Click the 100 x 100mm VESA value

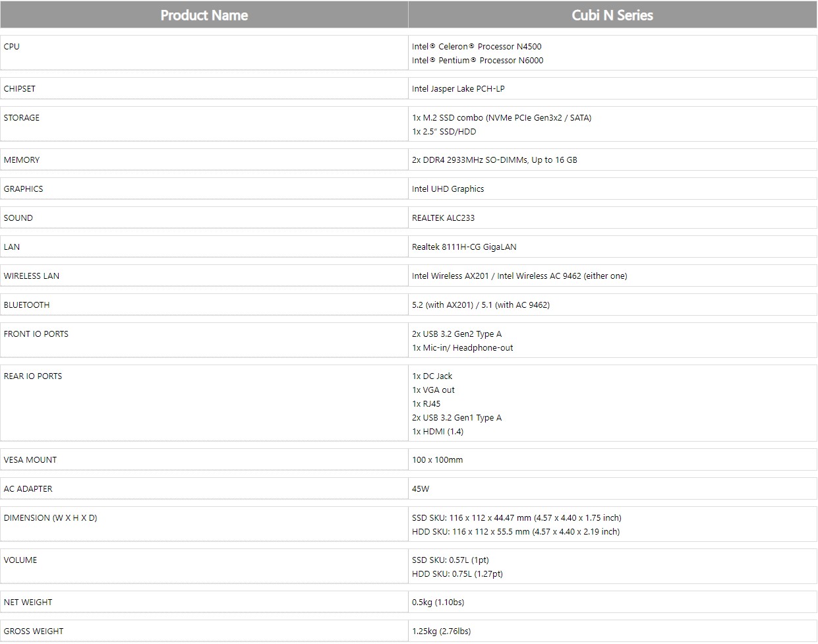[x=437, y=460]
